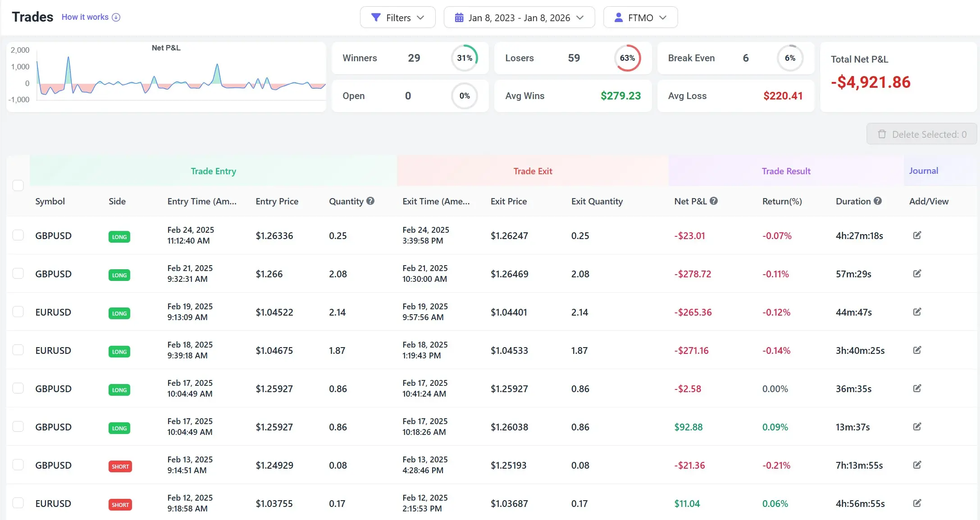The height and width of the screenshot is (520, 980).
Task: Click the Trade Result section header
Action: pyautogui.click(x=786, y=171)
